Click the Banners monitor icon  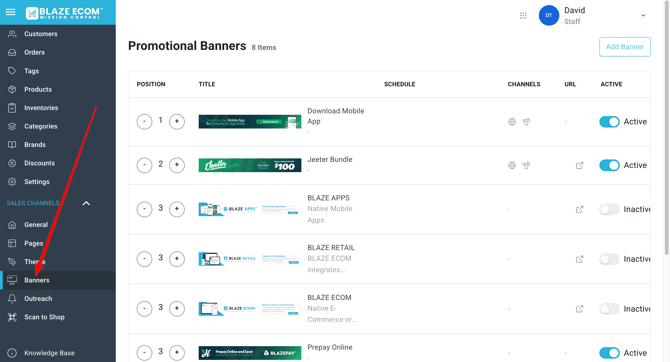pyautogui.click(x=12, y=280)
